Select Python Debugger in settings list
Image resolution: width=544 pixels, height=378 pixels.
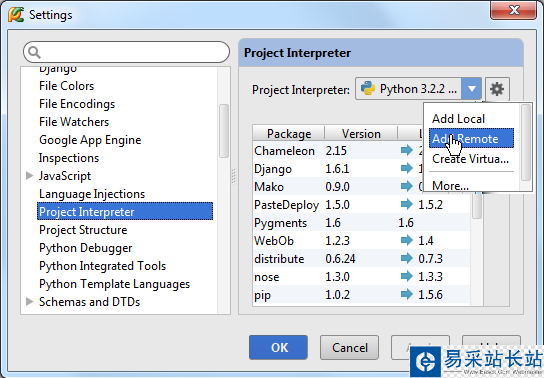click(85, 248)
